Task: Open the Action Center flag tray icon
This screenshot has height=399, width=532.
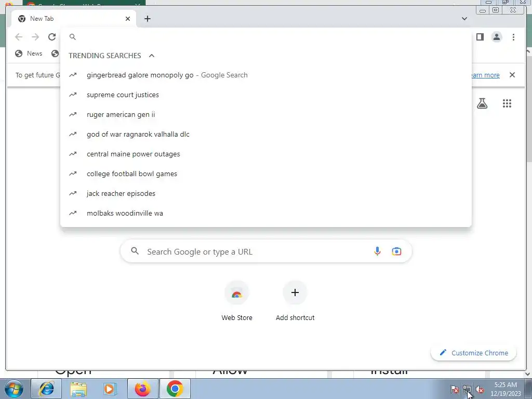Action: tap(455, 389)
